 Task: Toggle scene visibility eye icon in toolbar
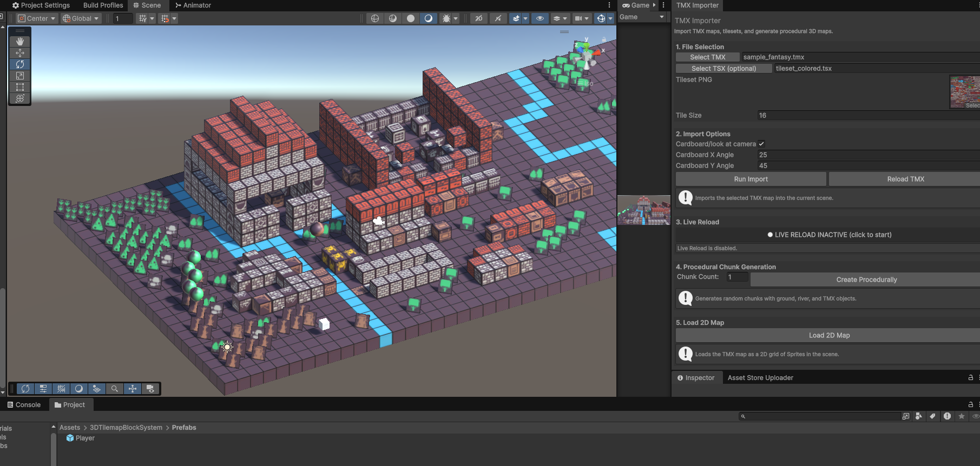pyautogui.click(x=540, y=18)
